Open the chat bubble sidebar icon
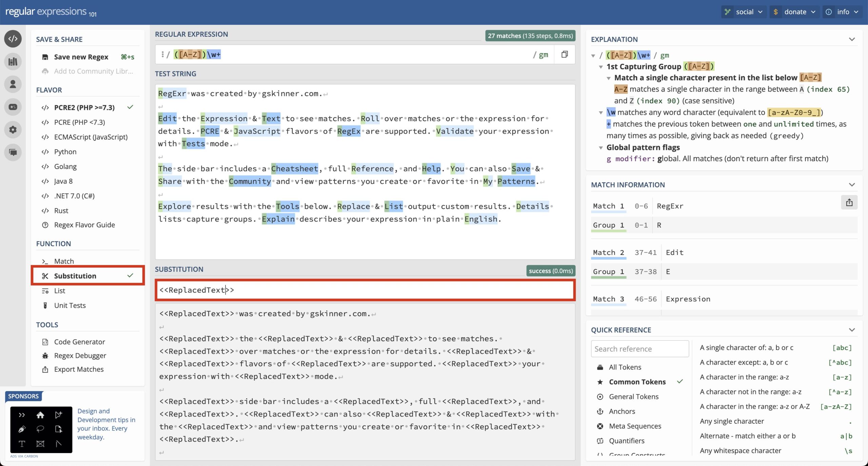The height and width of the screenshot is (466, 868). click(x=13, y=152)
